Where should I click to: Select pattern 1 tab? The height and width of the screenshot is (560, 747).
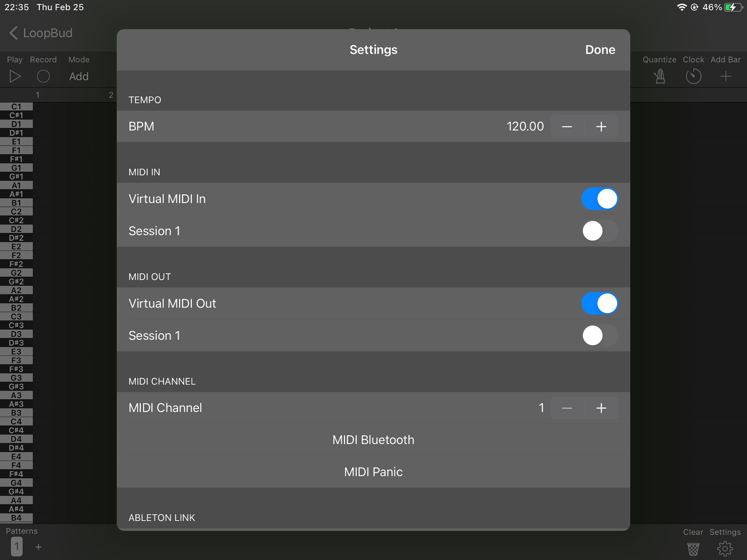[17, 547]
